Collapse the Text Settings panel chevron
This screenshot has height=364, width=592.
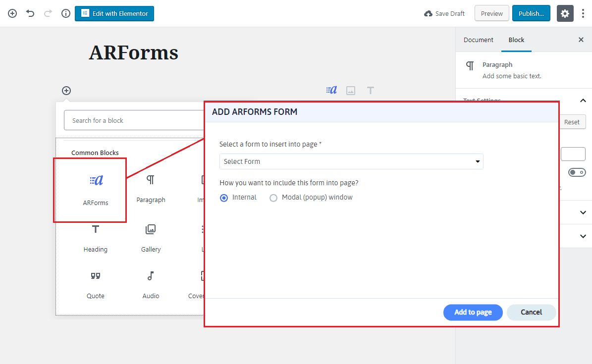pos(583,101)
